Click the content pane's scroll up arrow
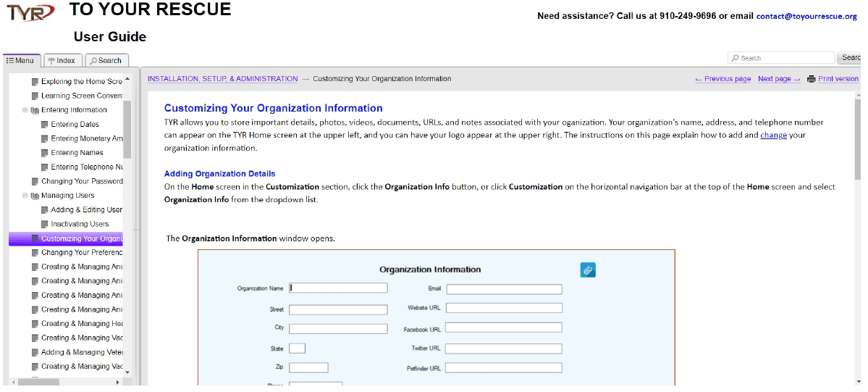 click(x=858, y=95)
